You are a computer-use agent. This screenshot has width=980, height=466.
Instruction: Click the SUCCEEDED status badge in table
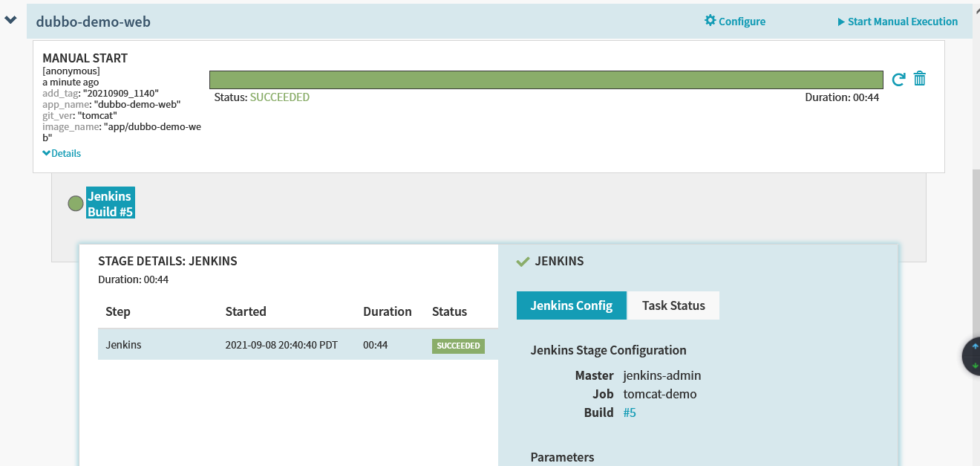tap(458, 346)
